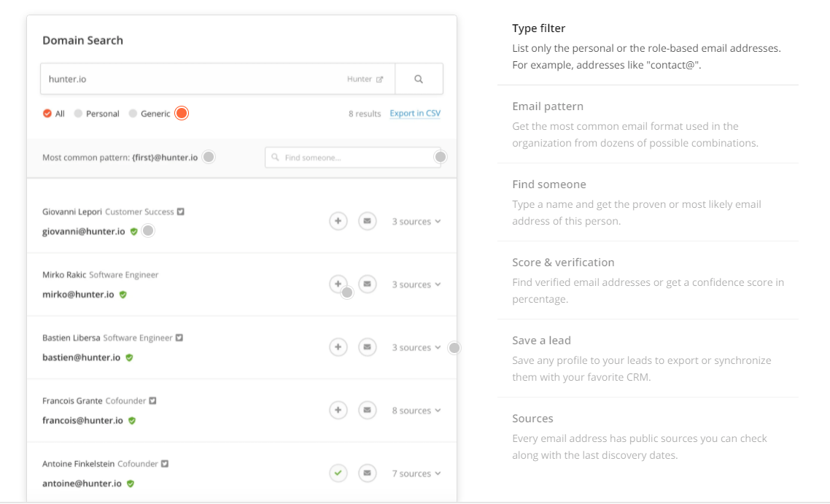Screen dimensions: 830x504
Task: Click the orange Type filter hotspot dot
Action: [x=182, y=113]
